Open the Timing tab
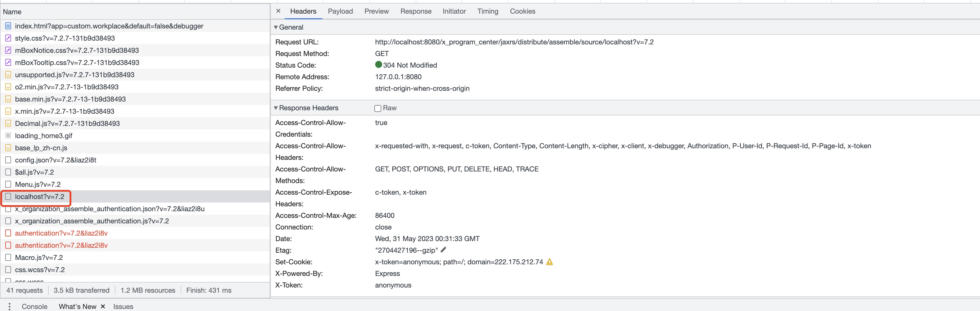 (487, 11)
